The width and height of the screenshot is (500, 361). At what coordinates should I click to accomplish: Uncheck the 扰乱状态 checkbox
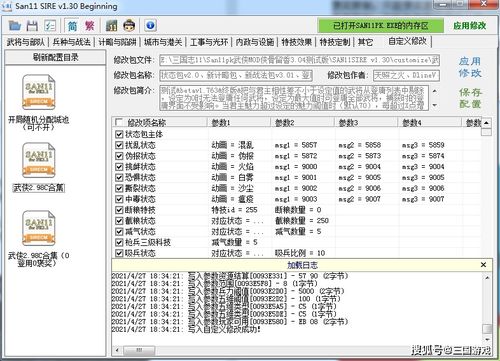point(119,145)
